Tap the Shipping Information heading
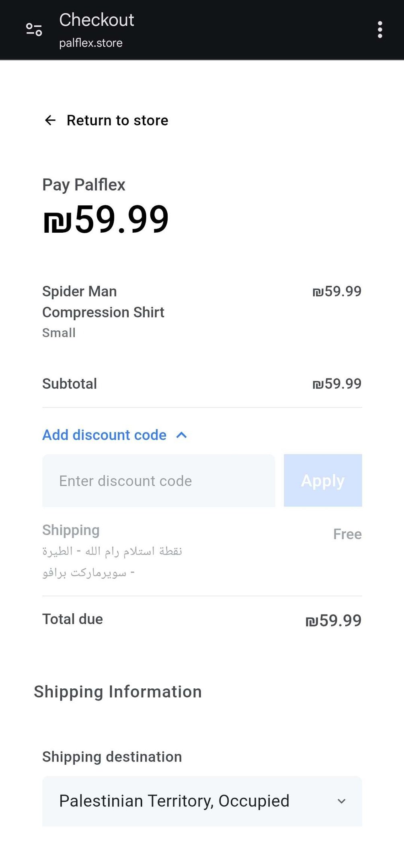Image resolution: width=404 pixels, height=868 pixels. (118, 692)
